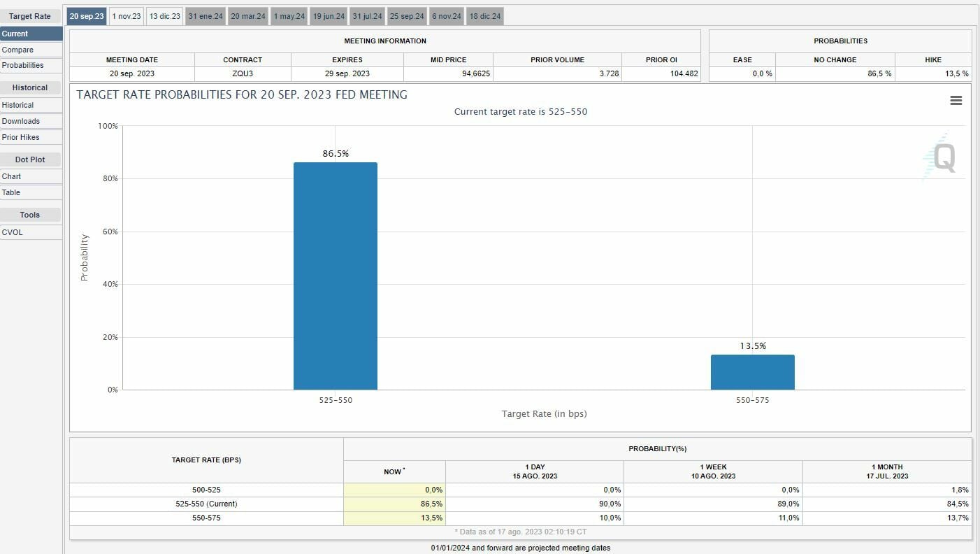Select the 20 sep.23 meeting tab
Screen dimensions: 980x554
click(87, 16)
